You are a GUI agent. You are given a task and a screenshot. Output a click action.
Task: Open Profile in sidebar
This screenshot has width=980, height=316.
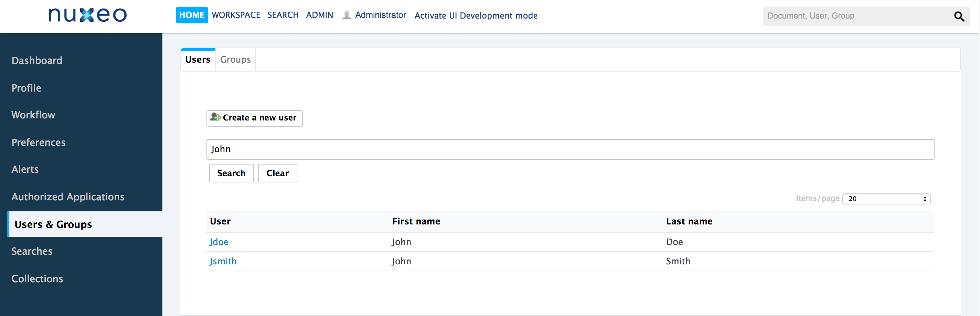click(26, 88)
